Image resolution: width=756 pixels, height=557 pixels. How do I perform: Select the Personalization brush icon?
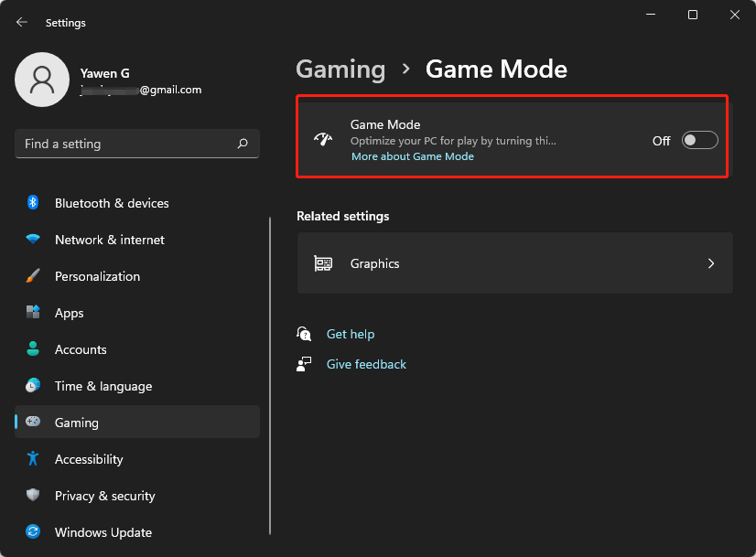(x=34, y=276)
